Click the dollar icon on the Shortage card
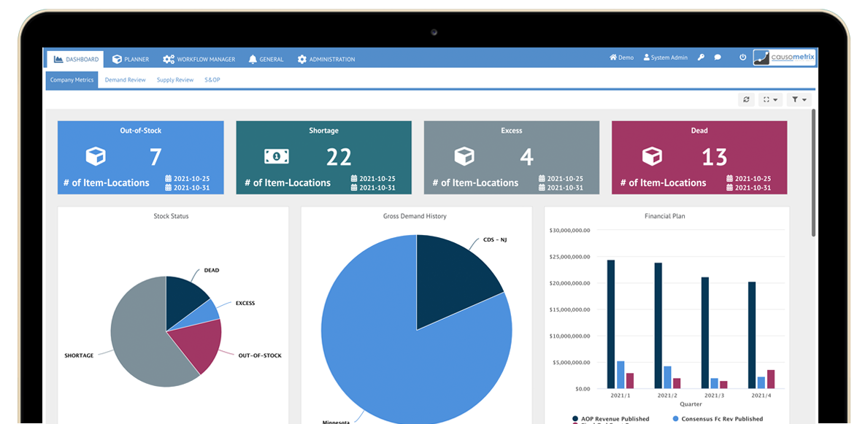This screenshot has width=868, height=424. 277,156
